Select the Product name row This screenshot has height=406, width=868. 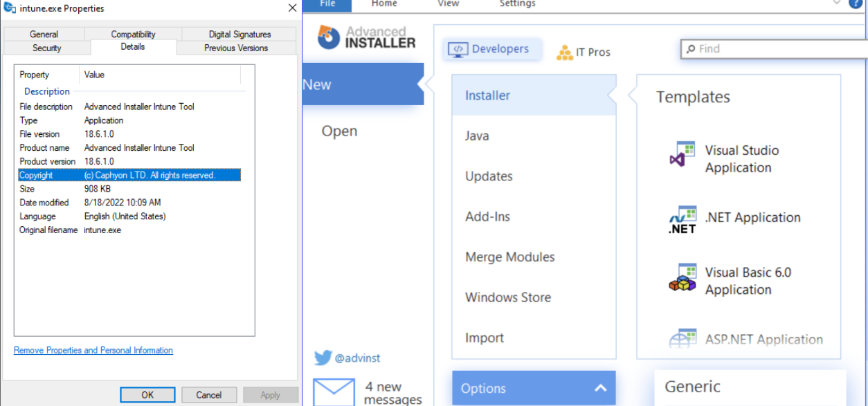tap(129, 147)
